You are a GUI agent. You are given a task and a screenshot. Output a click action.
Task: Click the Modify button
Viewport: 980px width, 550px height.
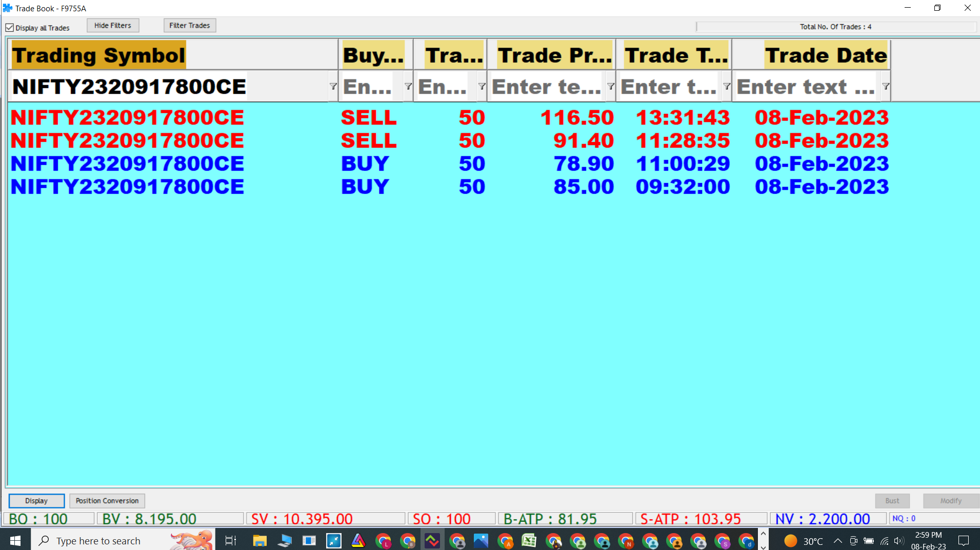pos(951,501)
